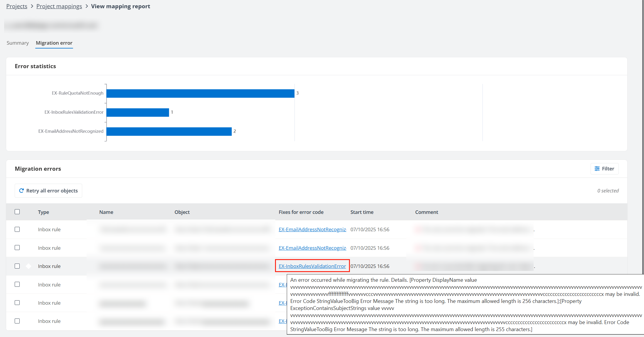The width and height of the screenshot is (644, 337).
Task: Click breadcrumb chevron after Project mappings
Action: (87, 6)
